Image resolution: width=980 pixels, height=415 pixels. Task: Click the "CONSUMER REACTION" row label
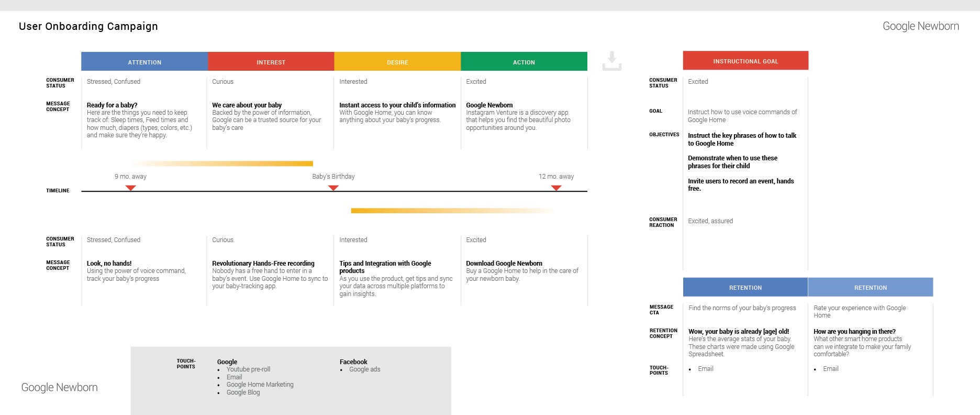(663, 222)
